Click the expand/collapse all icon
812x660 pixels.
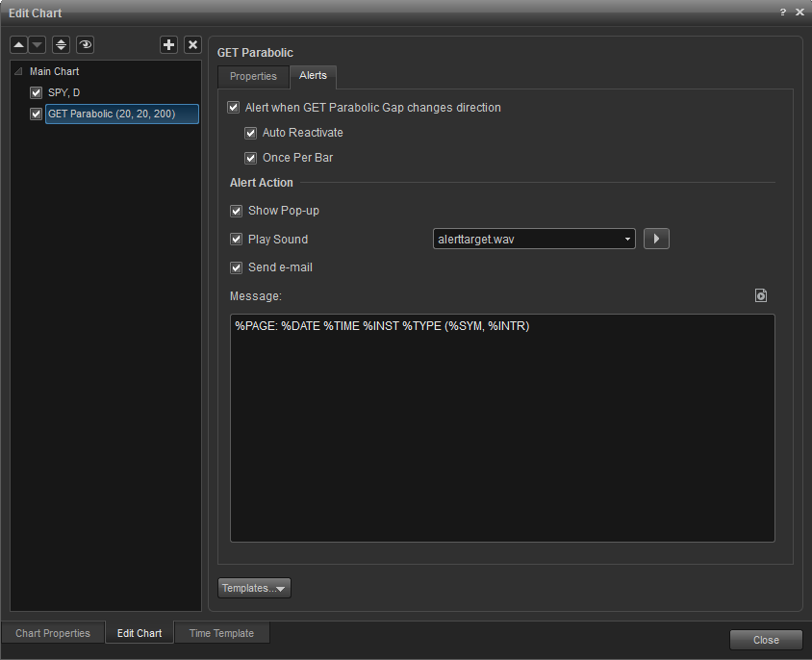point(62,45)
